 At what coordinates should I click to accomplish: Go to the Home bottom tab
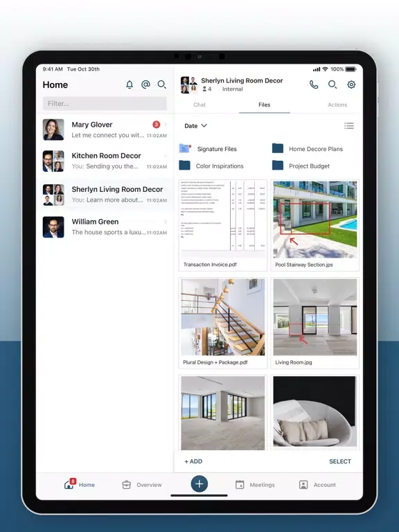(80, 484)
